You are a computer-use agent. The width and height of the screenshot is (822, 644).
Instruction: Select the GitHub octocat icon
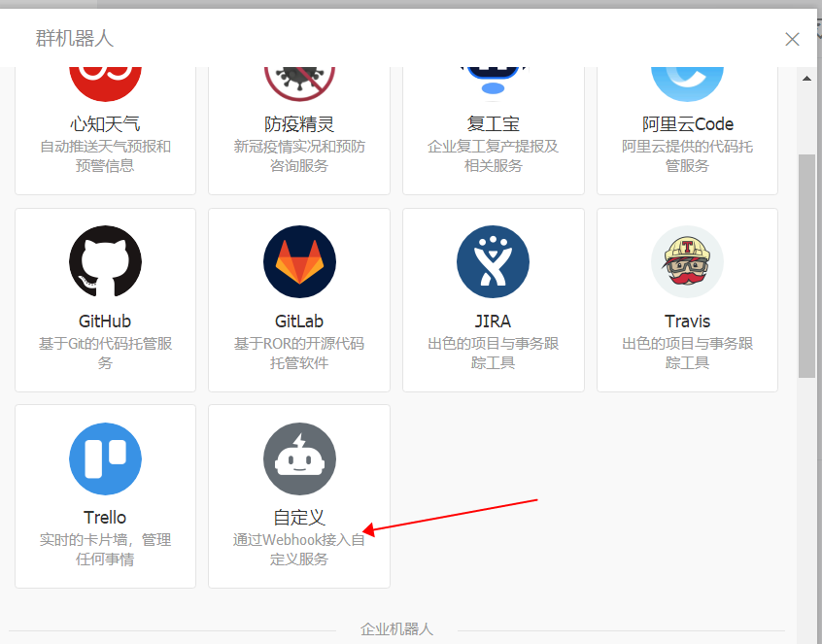click(x=105, y=261)
